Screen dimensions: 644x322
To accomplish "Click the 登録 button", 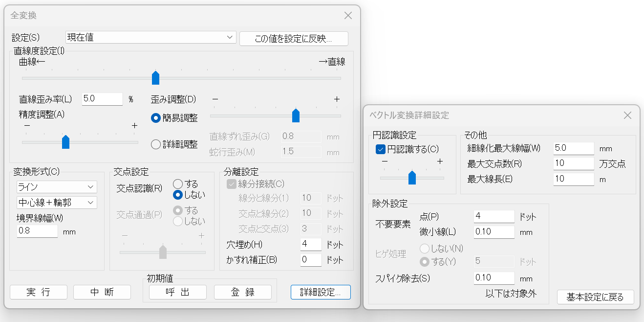I will tap(242, 292).
